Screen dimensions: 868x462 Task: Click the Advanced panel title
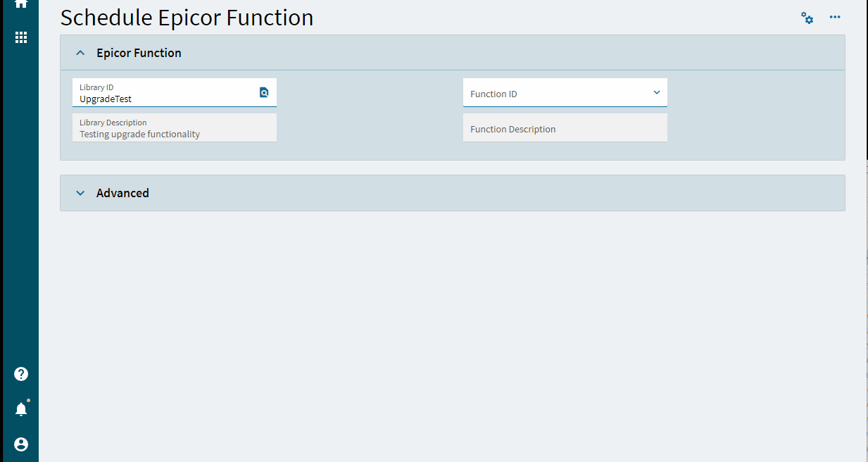click(x=122, y=193)
